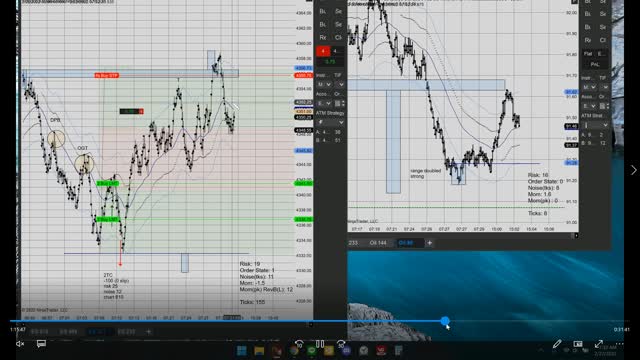640x360 pixels.
Task: Open the M order type dropdown, right panel
Action: (x=589, y=87)
